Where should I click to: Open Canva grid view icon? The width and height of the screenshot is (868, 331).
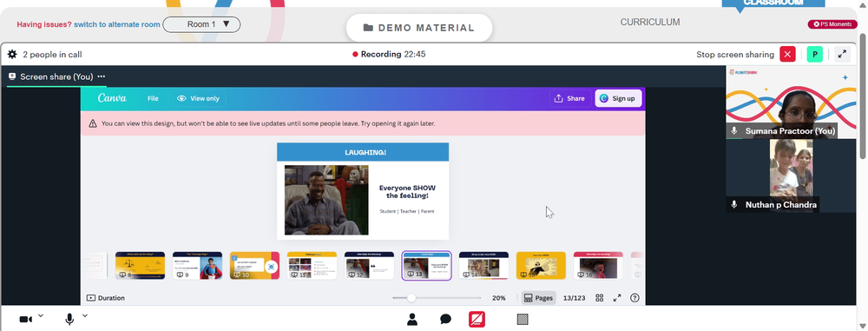coord(600,298)
